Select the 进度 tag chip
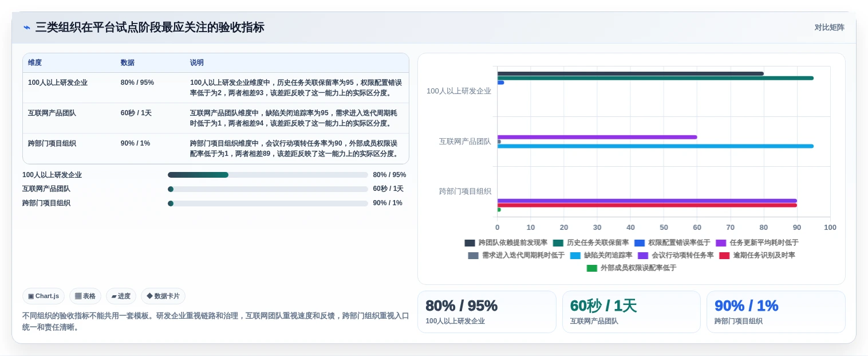 click(121, 296)
